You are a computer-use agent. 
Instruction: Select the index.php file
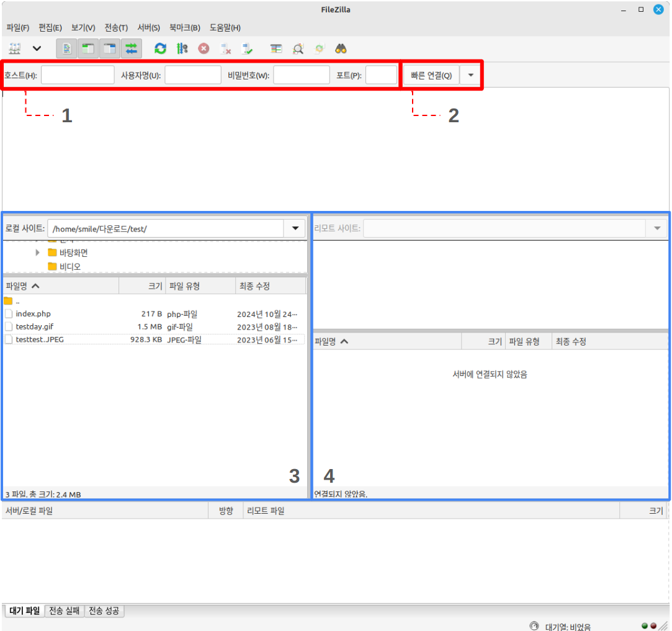155,314
